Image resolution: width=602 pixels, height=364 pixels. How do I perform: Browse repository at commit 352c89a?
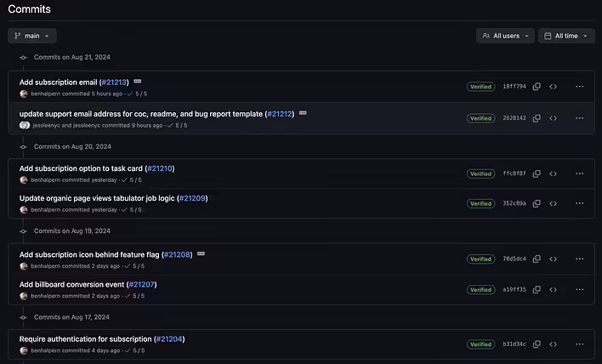pos(554,203)
